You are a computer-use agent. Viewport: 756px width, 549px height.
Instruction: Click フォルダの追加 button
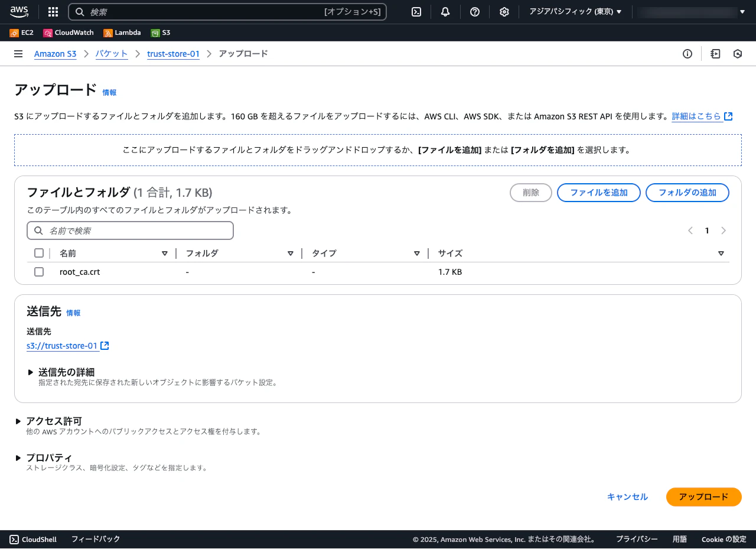click(687, 193)
